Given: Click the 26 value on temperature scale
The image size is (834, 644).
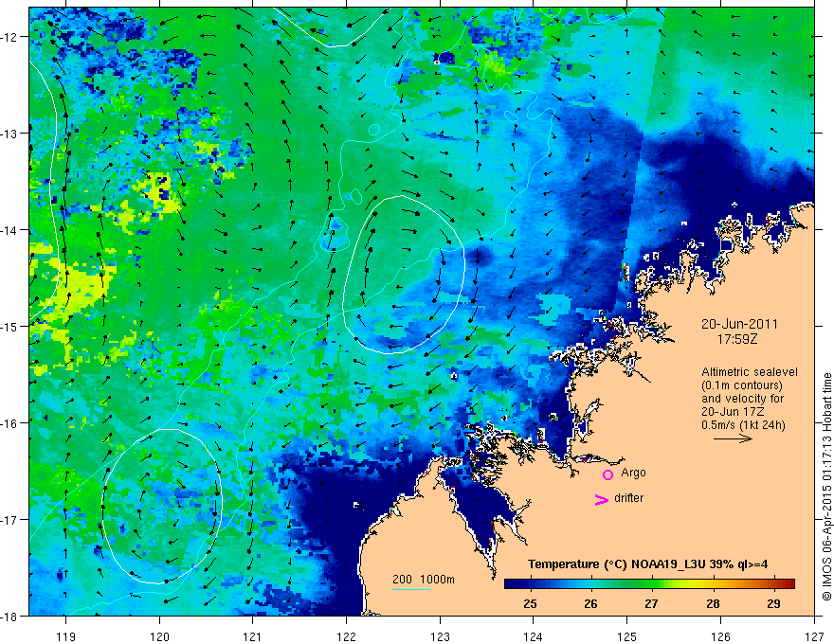Looking at the screenshot, I should (x=590, y=604).
